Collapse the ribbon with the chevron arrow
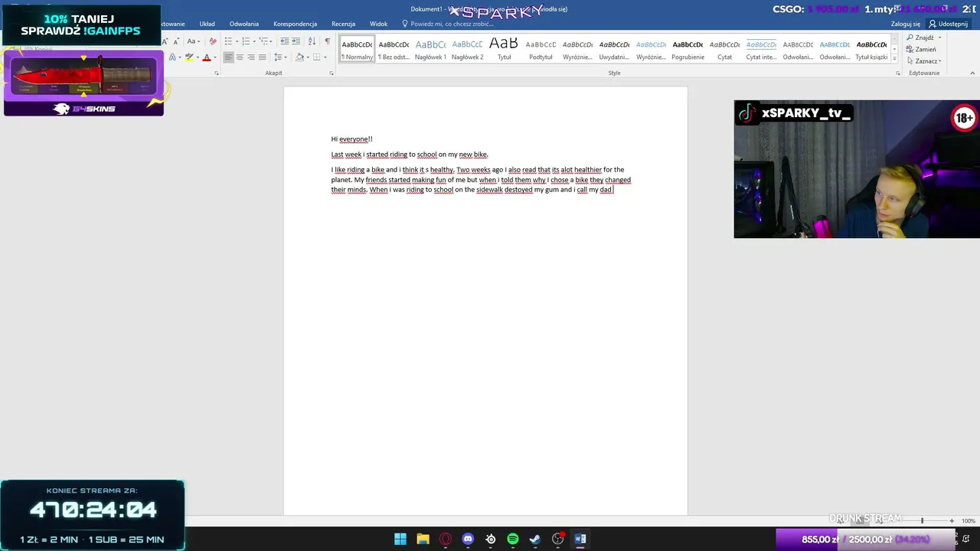980x551 pixels. [x=972, y=73]
